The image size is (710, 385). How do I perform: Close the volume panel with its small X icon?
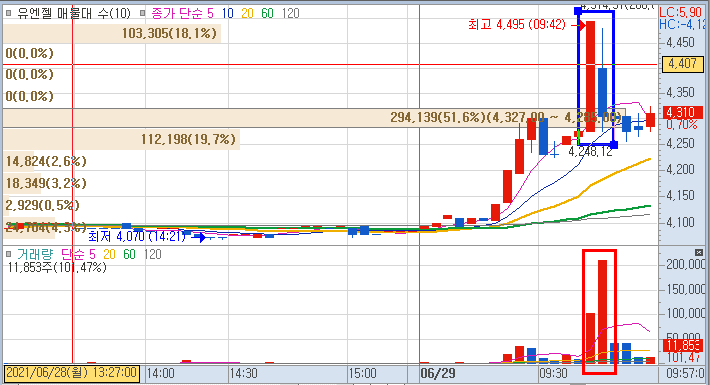tap(699, 252)
